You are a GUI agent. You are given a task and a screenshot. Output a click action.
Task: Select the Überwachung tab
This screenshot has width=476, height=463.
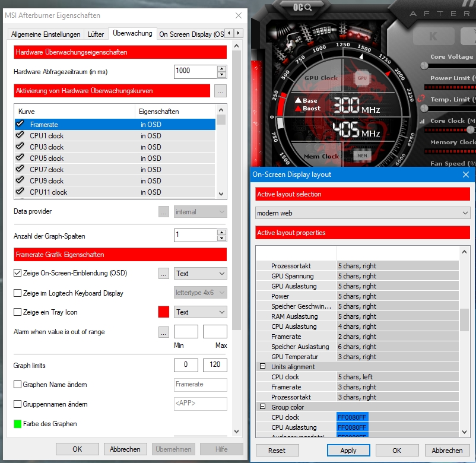[132, 33]
